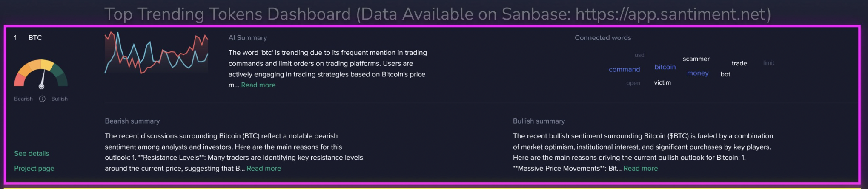Click the connected word 'bitcoin'
The width and height of the screenshot is (868, 189).
[x=665, y=67]
